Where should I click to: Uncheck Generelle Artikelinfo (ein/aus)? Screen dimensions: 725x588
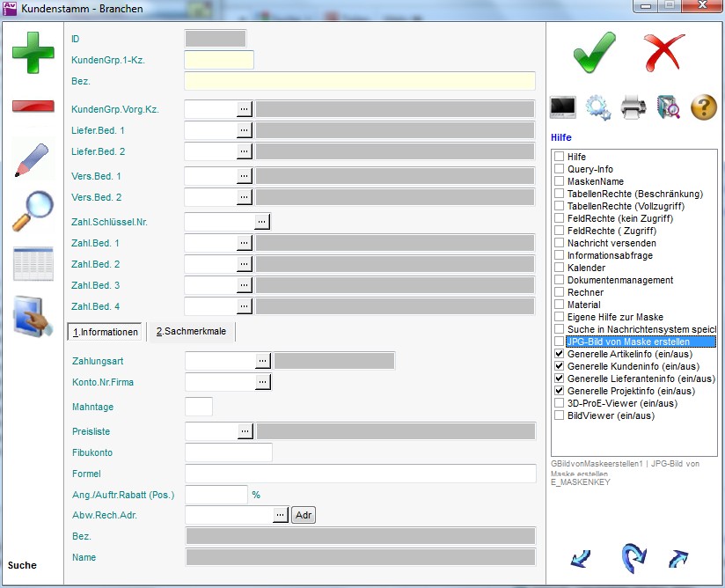tap(560, 354)
